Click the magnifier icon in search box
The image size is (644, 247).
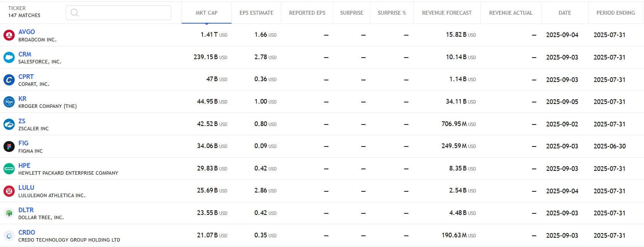(x=75, y=13)
